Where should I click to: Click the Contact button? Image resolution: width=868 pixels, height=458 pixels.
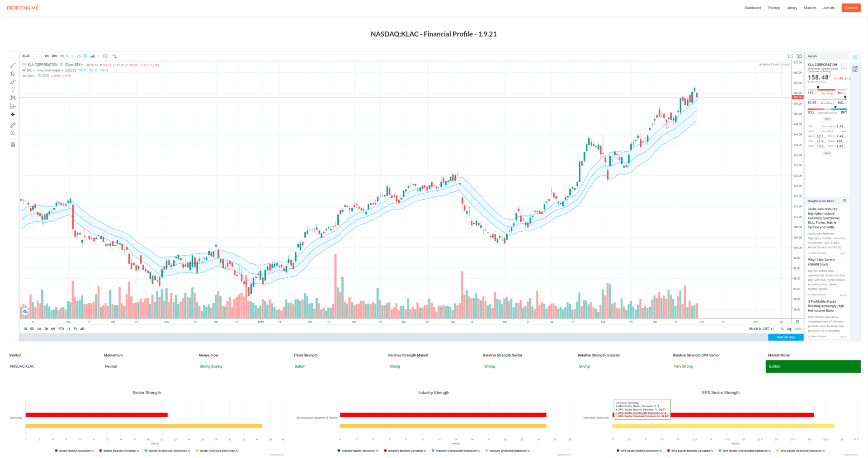(851, 8)
